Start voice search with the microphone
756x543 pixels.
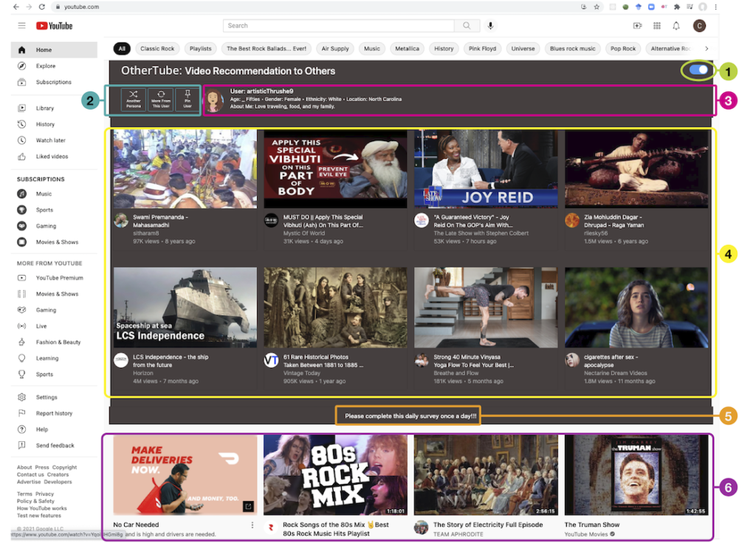[x=490, y=26]
